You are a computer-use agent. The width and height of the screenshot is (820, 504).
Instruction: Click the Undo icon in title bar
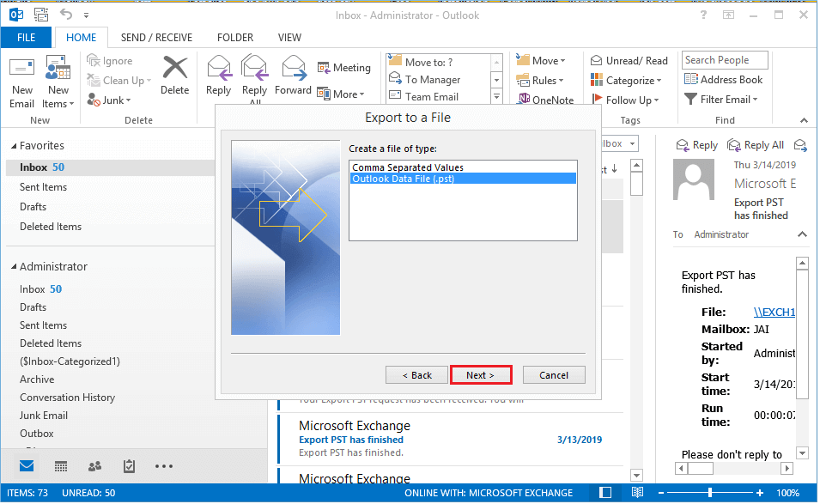(x=66, y=15)
